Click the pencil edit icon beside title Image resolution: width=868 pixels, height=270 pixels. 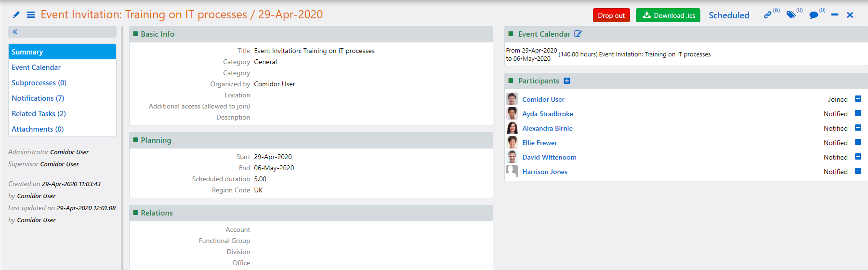click(16, 15)
